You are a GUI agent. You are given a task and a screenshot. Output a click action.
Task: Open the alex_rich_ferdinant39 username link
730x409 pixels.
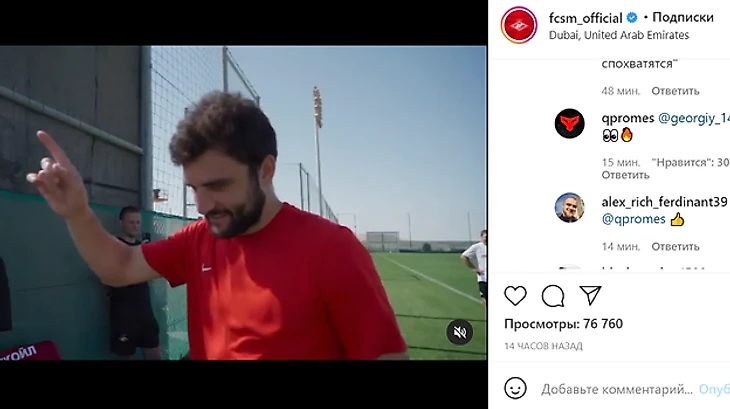(x=664, y=202)
